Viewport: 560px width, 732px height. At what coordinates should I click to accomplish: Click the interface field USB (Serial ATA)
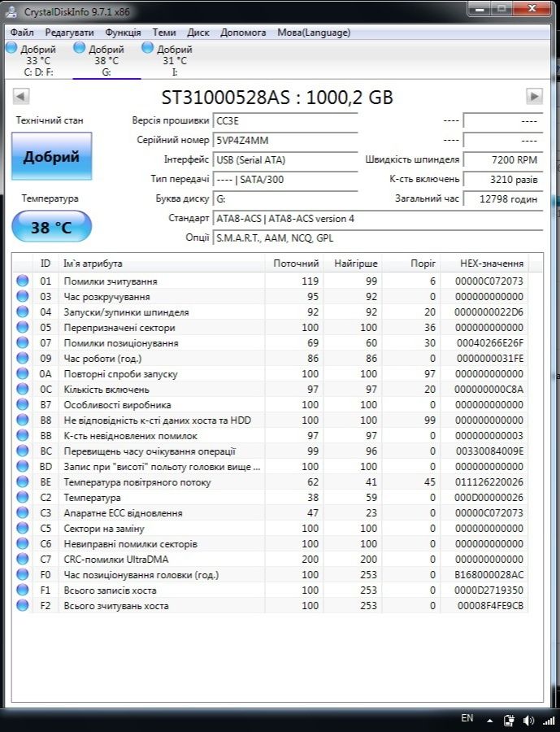[285, 160]
